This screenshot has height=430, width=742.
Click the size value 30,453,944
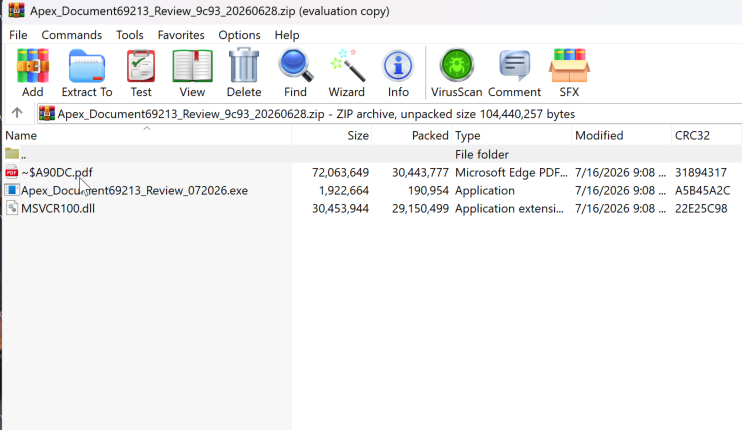pos(340,208)
